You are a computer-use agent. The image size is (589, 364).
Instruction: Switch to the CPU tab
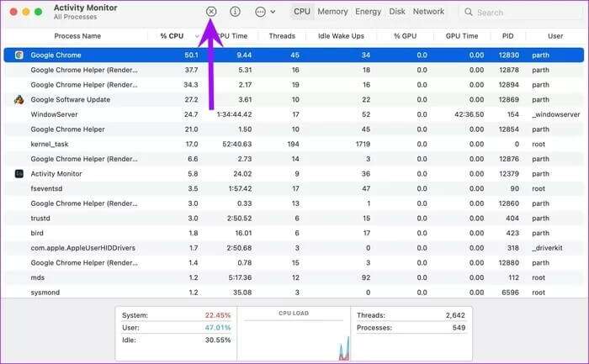click(x=301, y=12)
